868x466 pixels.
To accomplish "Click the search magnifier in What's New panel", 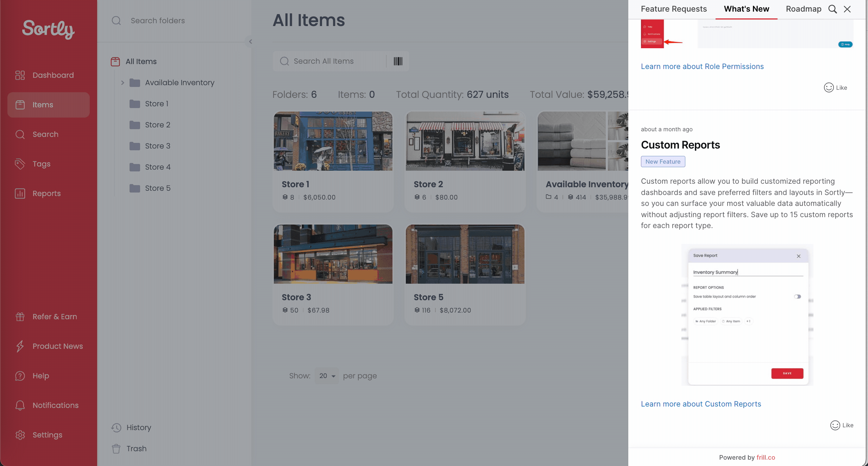I will tap(832, 9).
